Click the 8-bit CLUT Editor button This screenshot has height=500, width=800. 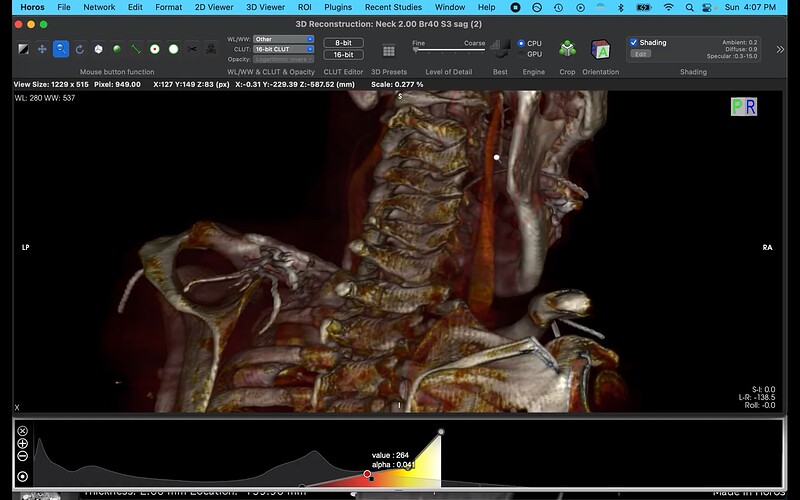(x=343, y=43)
